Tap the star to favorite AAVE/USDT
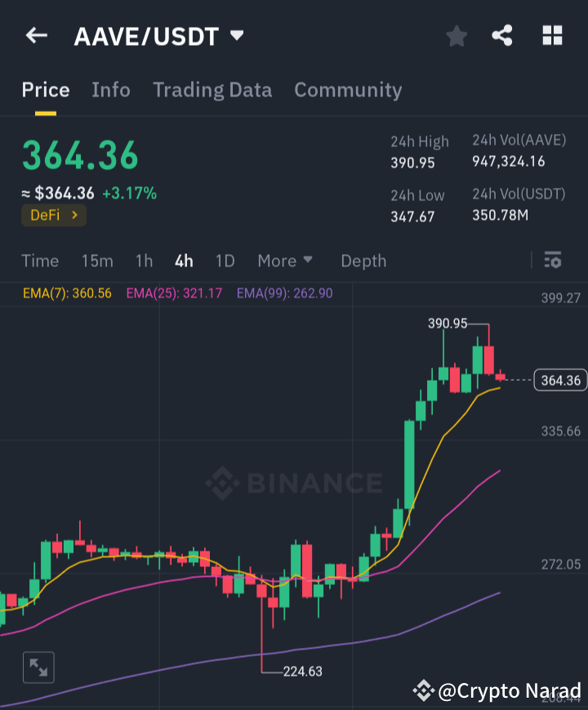The width and height of the screenshot is (588, 710). click(x=456, y=35)
